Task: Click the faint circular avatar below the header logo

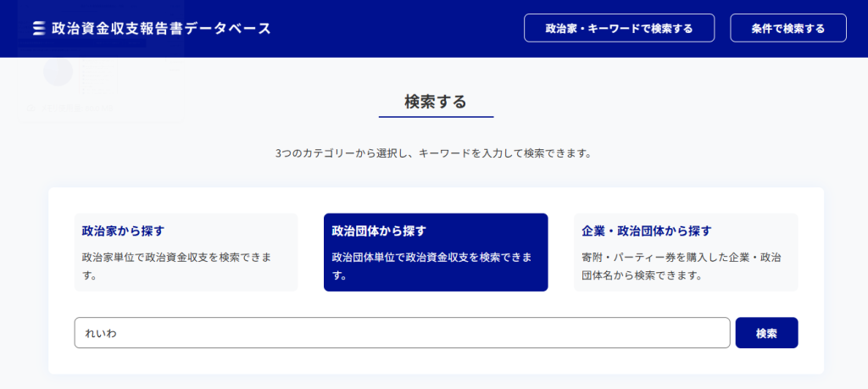Action: click(58, 71)
